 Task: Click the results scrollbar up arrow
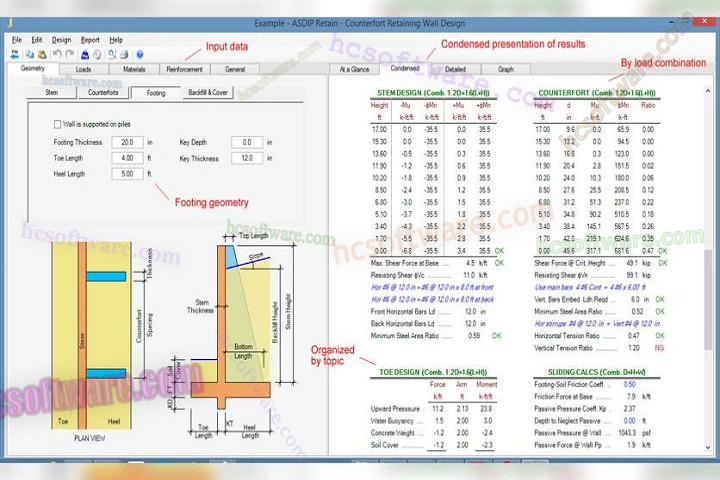pos(708,91)
